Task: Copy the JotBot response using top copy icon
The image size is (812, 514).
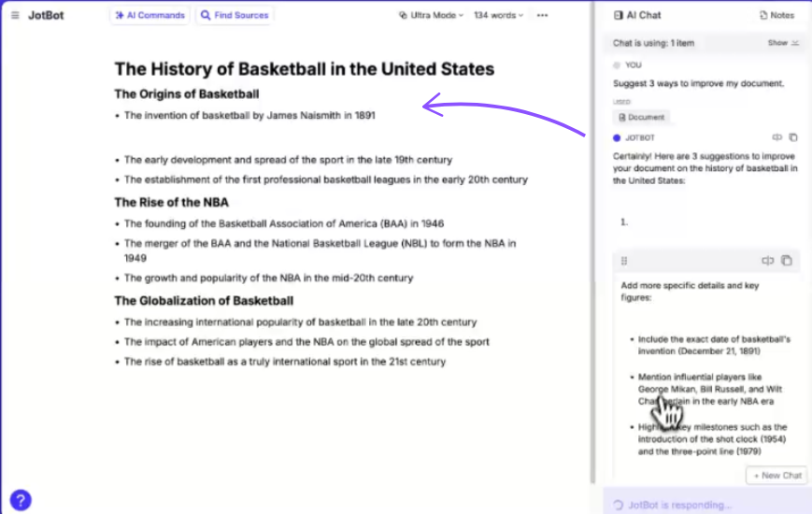Action: [792, 137]
